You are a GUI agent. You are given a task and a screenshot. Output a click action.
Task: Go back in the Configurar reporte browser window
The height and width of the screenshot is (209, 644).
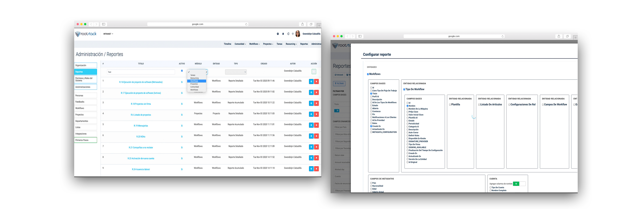pyautogui.click(x=348, y=36)
